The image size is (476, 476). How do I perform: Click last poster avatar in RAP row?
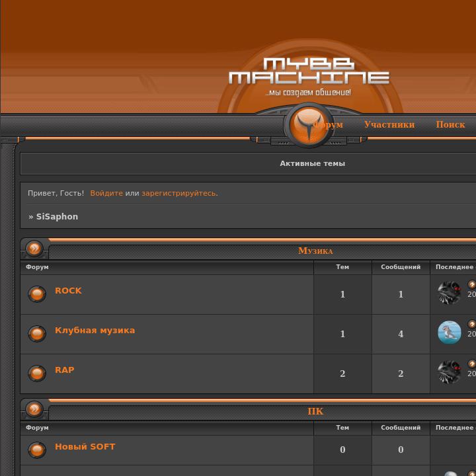pos(450,372)
